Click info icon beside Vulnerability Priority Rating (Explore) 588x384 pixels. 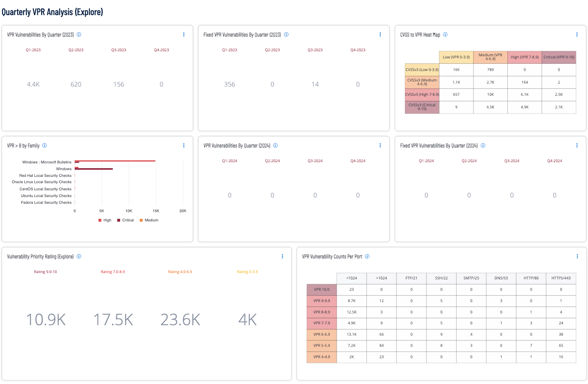[79, 257]
